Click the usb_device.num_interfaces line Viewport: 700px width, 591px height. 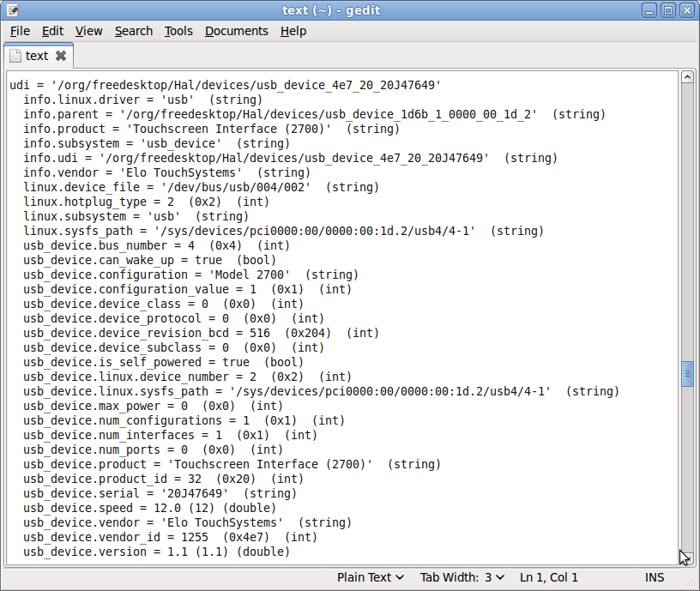171,435
